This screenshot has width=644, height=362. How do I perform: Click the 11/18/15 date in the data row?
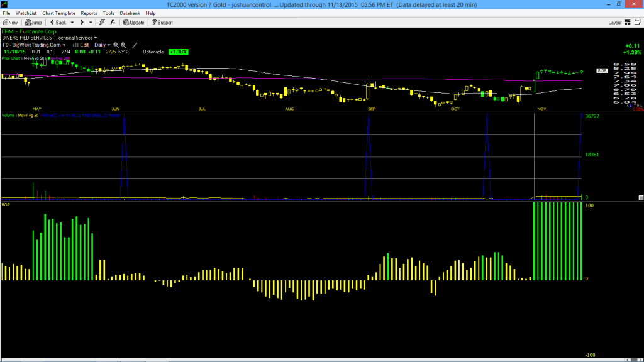(x=15, y=52)
